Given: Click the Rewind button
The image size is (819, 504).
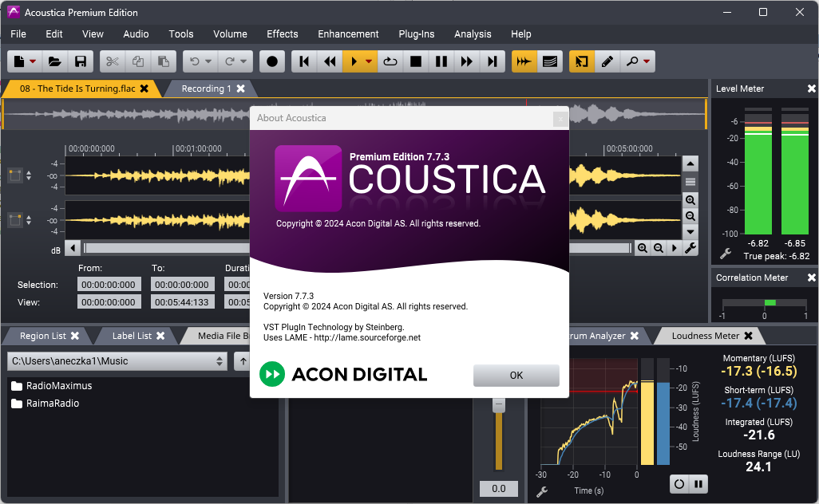Looking at the screenshot, I should (x=330, y=61).
